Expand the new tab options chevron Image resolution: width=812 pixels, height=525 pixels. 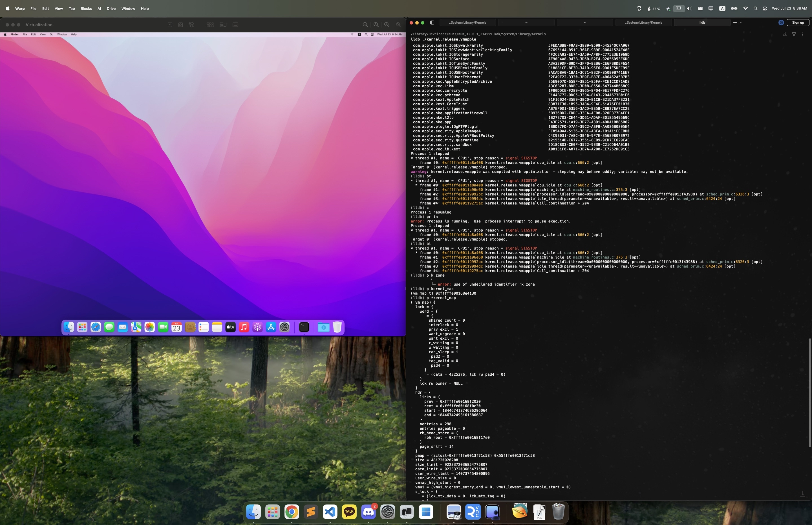pos(741,23)
